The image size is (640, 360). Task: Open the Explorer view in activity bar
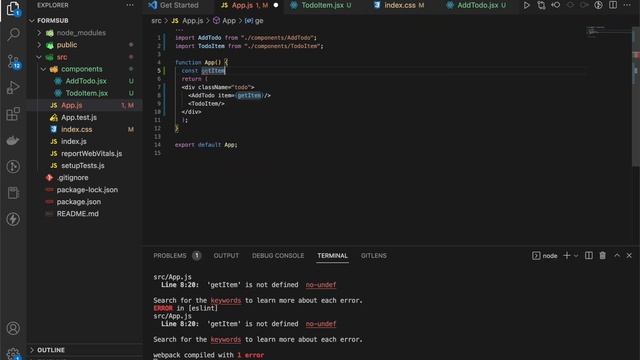(13, 8)
